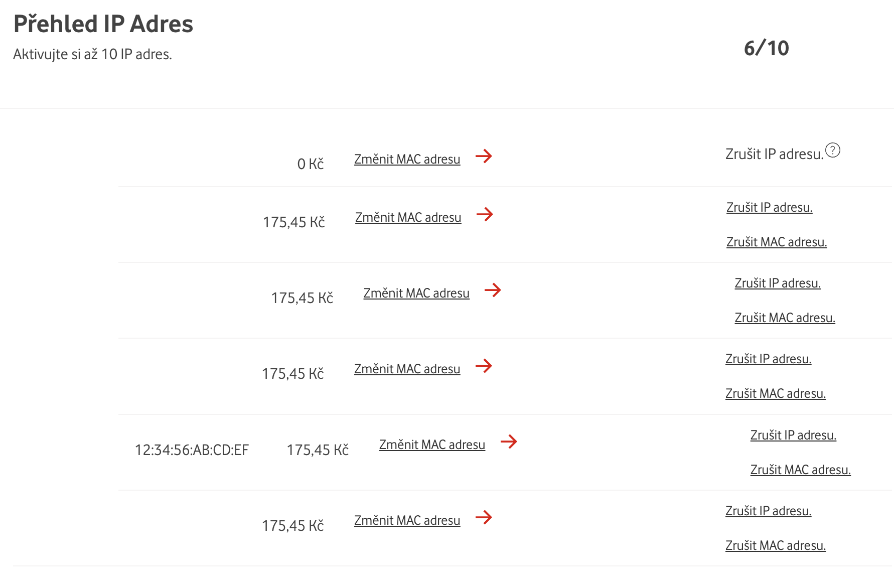Image resolution: width=894 pixels, height=588 pixels.
Task: Click the help icon beside Zrušit IP adresu
Action: [x=833, y=151]
